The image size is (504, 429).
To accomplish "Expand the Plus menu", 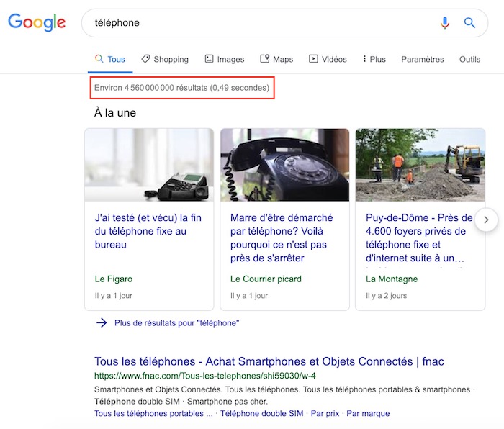I will [374, 59].
